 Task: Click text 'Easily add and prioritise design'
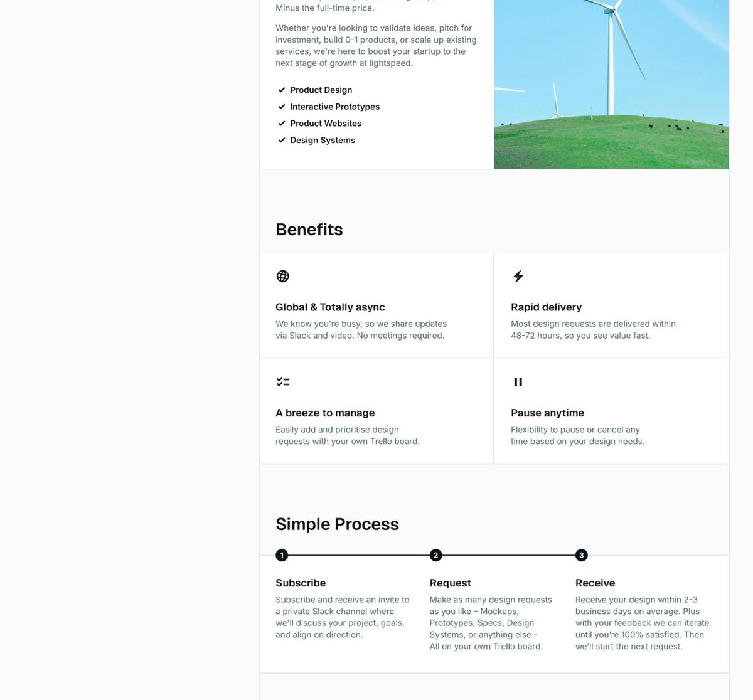[x=337, y=430]
